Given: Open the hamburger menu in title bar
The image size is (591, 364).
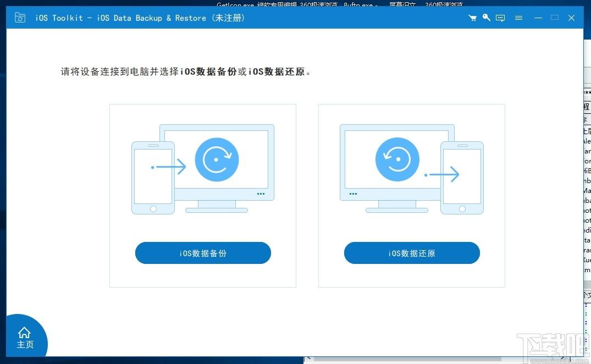Looking at the screenshot, I should pos(518,18).
